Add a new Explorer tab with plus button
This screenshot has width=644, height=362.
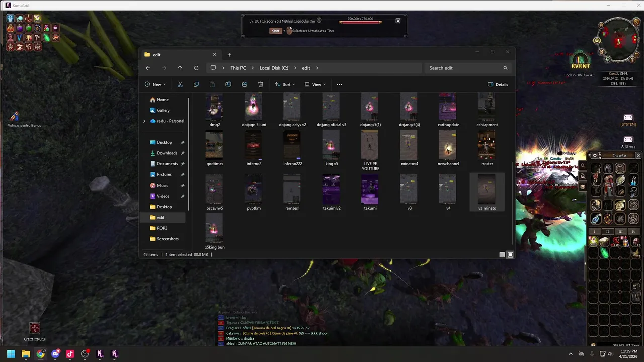(x=229, y=55)
